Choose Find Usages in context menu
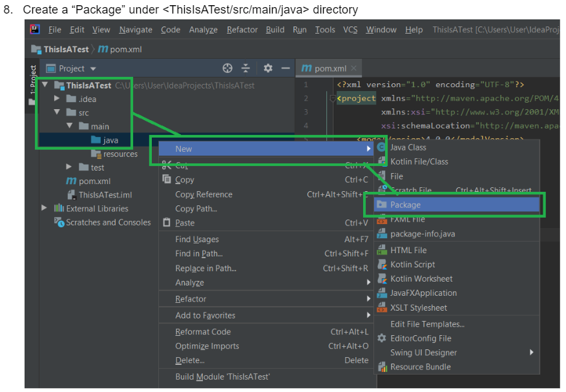 [266, 239]
